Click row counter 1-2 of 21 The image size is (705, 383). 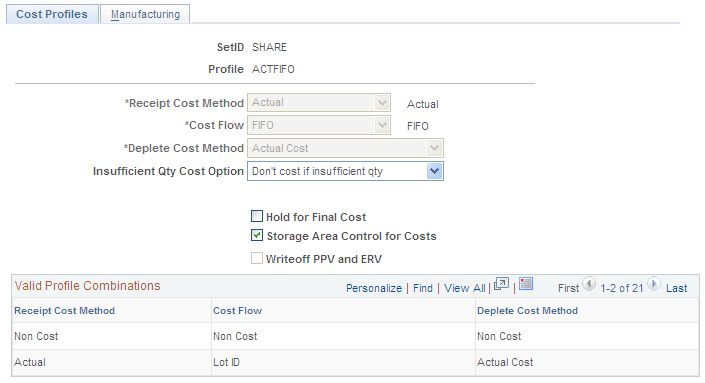621,288
